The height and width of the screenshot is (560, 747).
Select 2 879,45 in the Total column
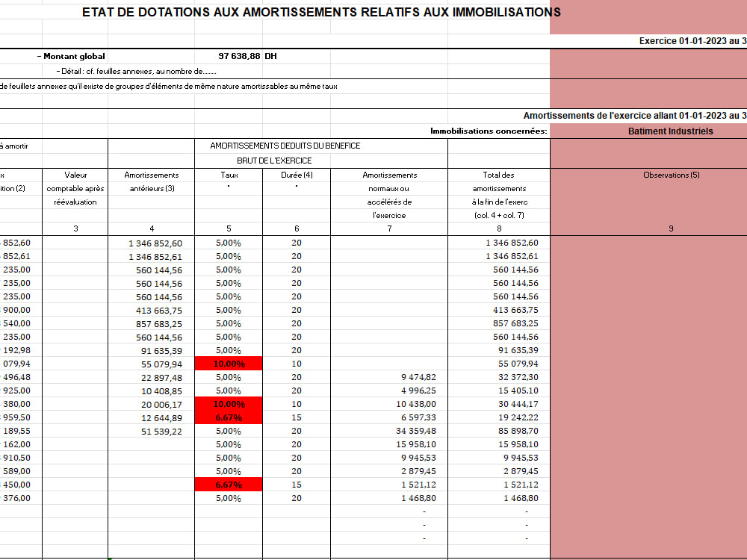tap(521, 471)
